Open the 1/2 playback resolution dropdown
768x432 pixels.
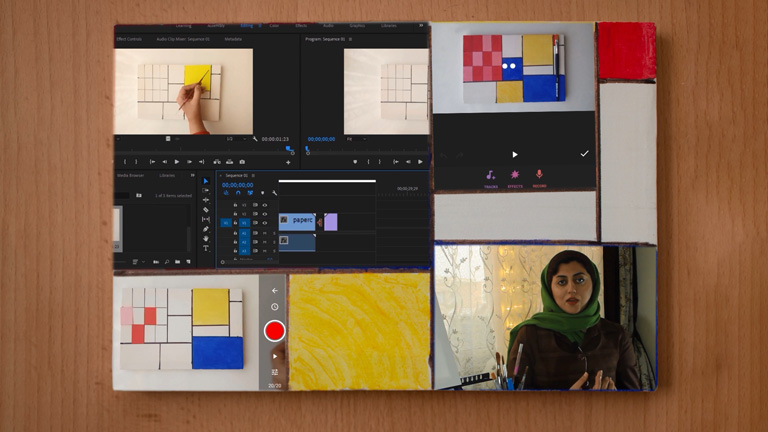coord(236,139)
